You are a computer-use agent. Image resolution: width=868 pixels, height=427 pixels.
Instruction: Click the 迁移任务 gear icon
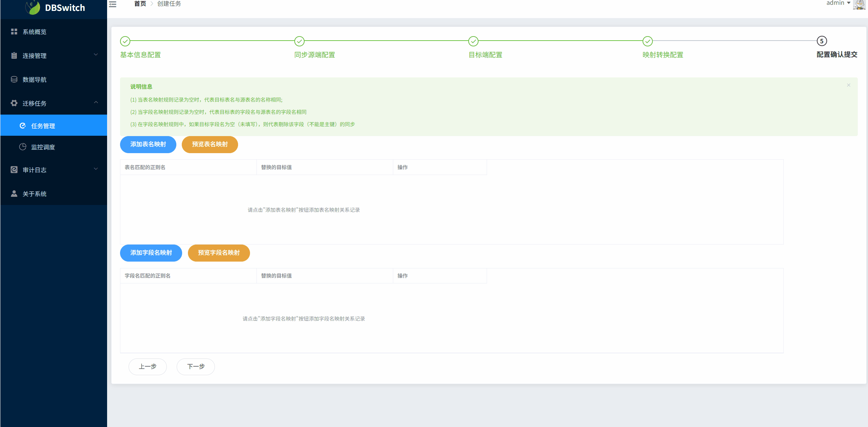pos(14,103)
